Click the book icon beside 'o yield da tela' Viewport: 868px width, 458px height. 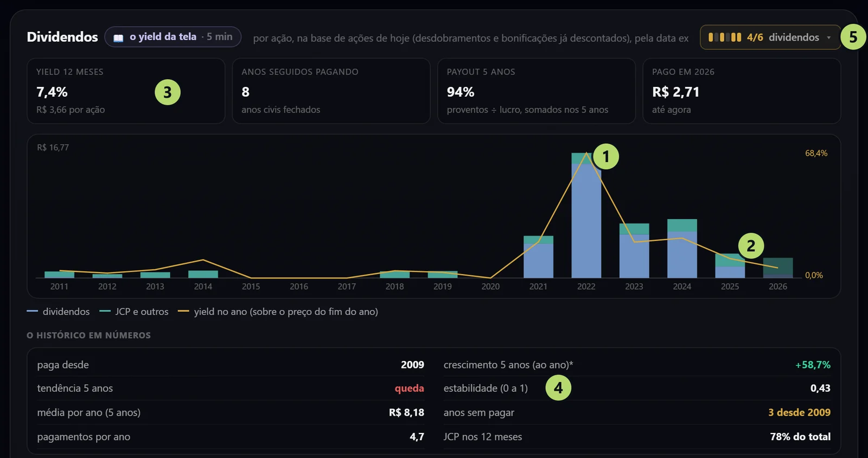pyautogui.click(x=118, y=37)
